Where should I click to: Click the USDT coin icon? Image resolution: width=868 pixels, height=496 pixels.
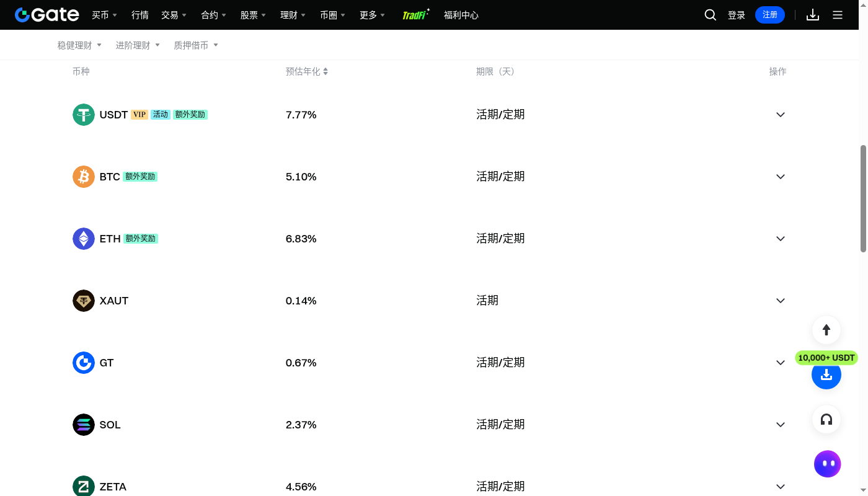(x=84, y=115)
